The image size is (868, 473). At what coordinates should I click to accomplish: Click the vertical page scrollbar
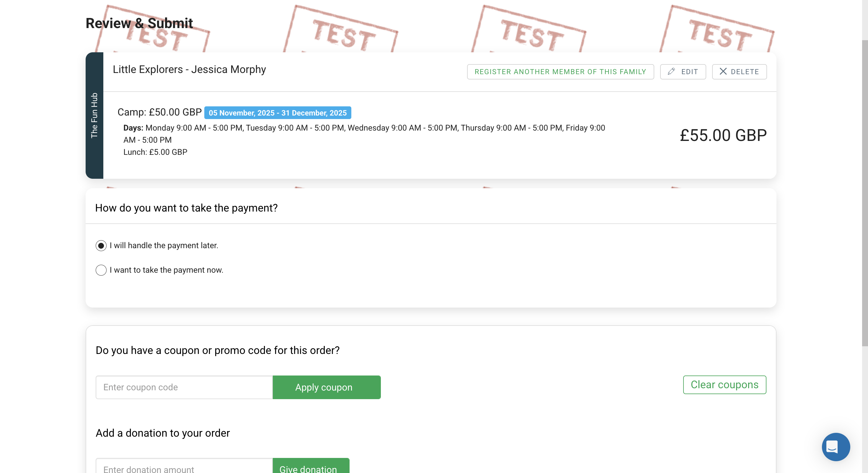[865, 192]
